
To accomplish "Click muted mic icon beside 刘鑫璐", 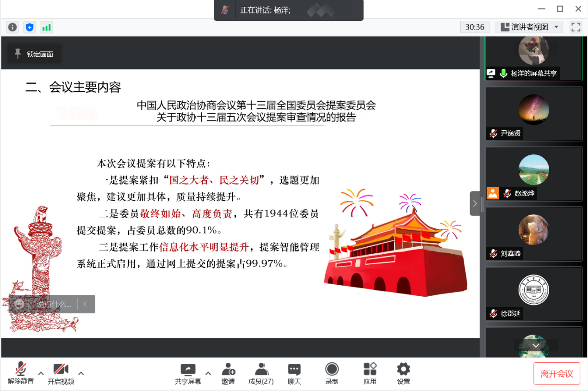I will pyautogui.click(x=493, y=254).
